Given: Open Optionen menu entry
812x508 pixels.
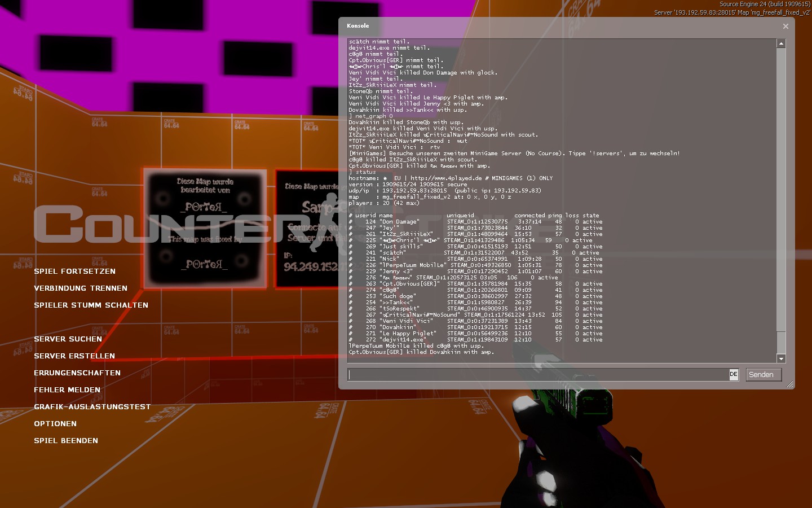Looking at the screenshot, I should 55,424.
